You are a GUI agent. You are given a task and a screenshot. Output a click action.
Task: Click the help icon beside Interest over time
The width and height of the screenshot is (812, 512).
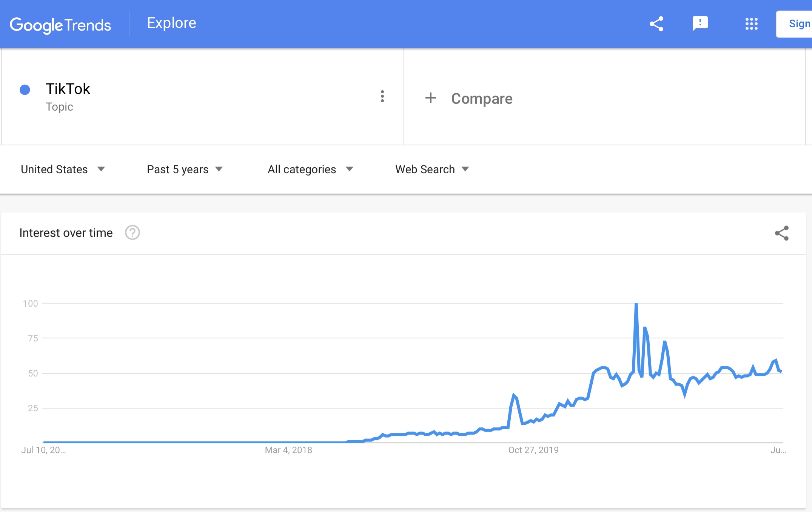[132, 233]
